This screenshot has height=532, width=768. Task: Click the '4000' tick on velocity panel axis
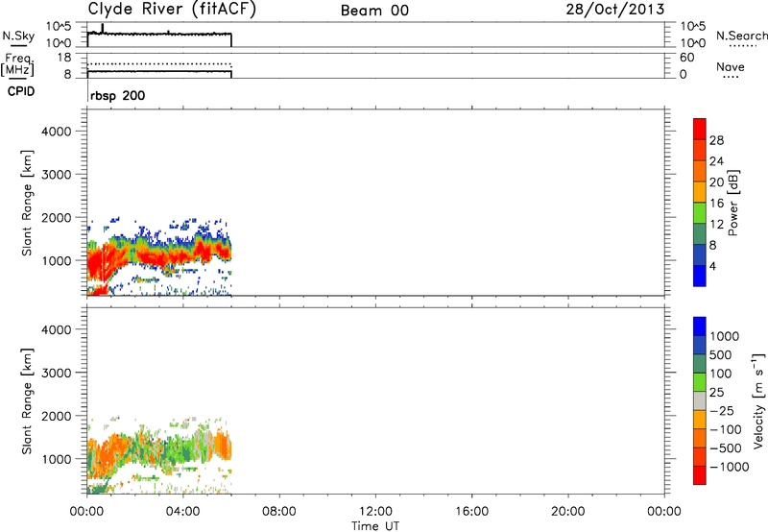pyautogui.click(x=57, y=329)
